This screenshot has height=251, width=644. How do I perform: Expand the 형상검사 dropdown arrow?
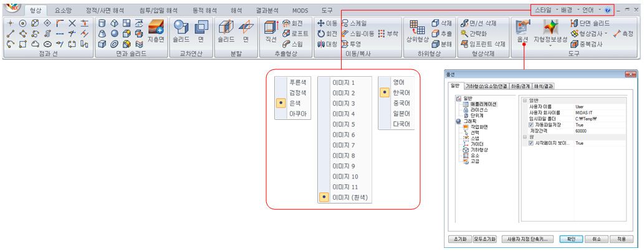coord(606,34)
